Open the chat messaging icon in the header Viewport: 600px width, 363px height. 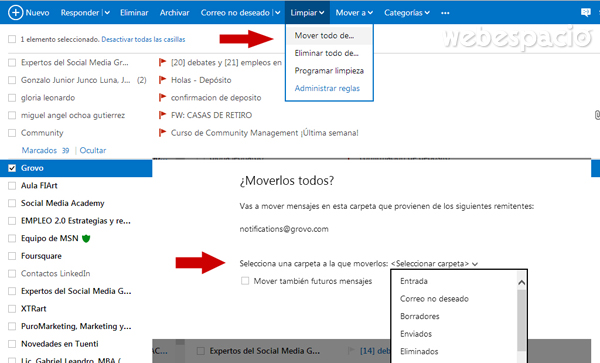click(585, 12)
